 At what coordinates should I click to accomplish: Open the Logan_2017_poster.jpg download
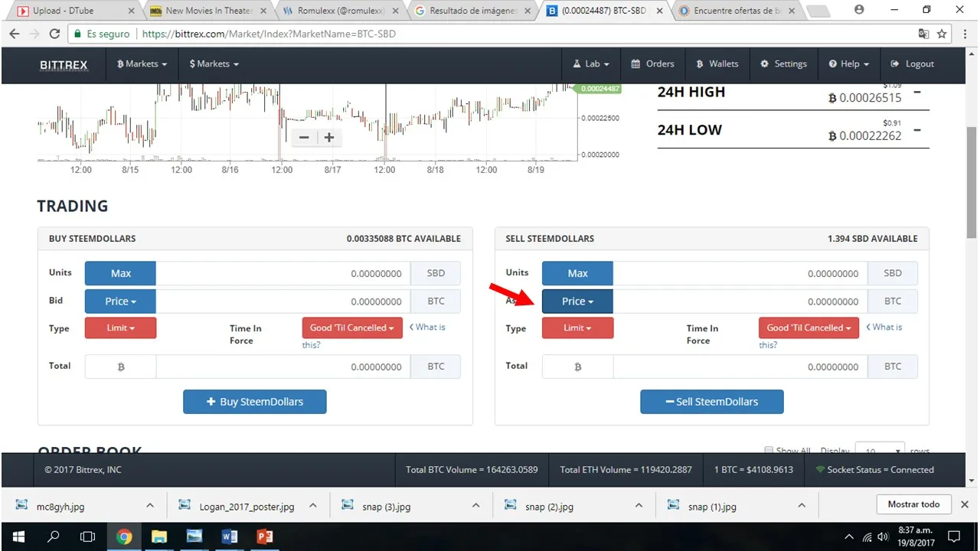tap(247, 506)
